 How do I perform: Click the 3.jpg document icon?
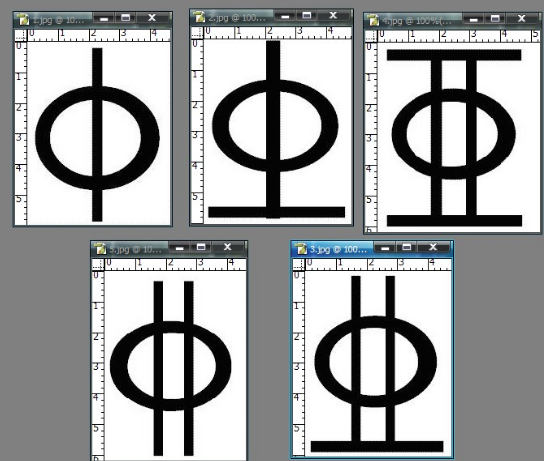pyautogui.click(x=301, y=248)
